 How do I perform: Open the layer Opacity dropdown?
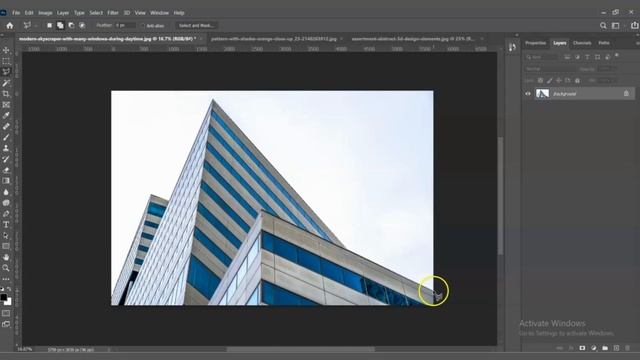point(607,69)
